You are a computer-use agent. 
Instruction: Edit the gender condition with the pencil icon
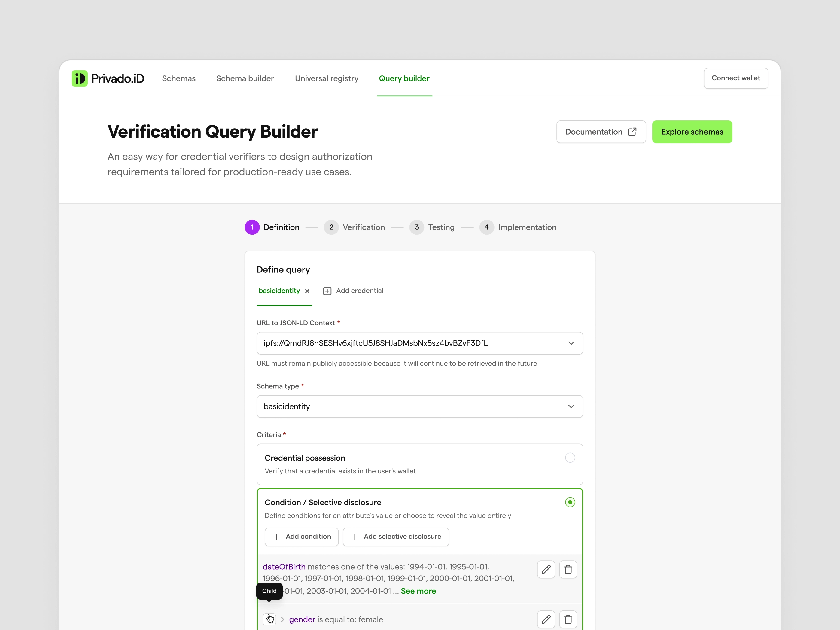(546, 619)
